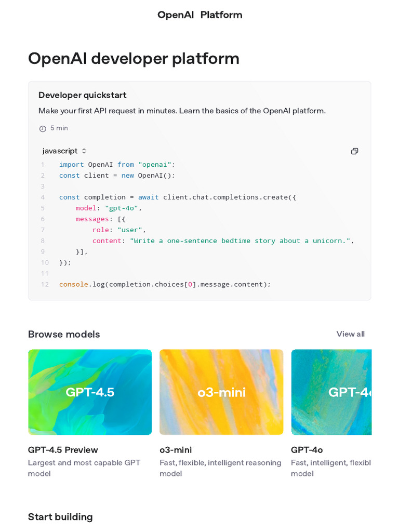Viewport: 399px width, 532px height.
Task: Open the GPT-4.5 model thumbnail
Action: pos(90,392)
